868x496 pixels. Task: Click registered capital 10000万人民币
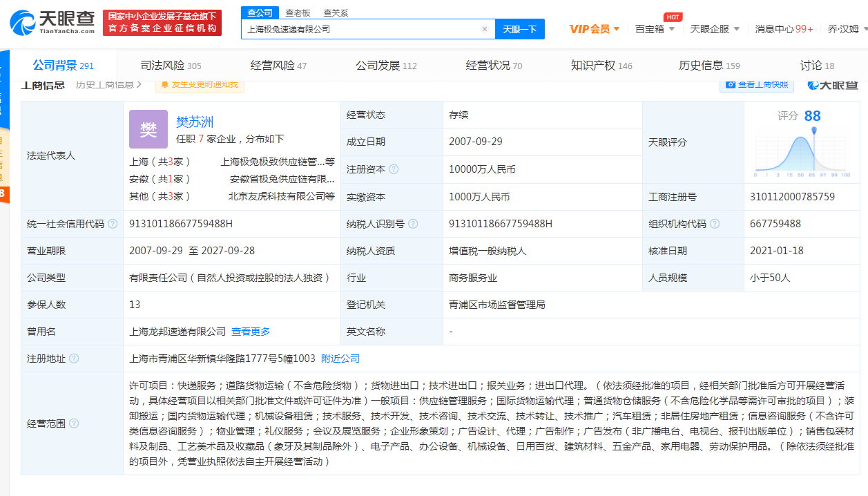(x=482, y=169)
